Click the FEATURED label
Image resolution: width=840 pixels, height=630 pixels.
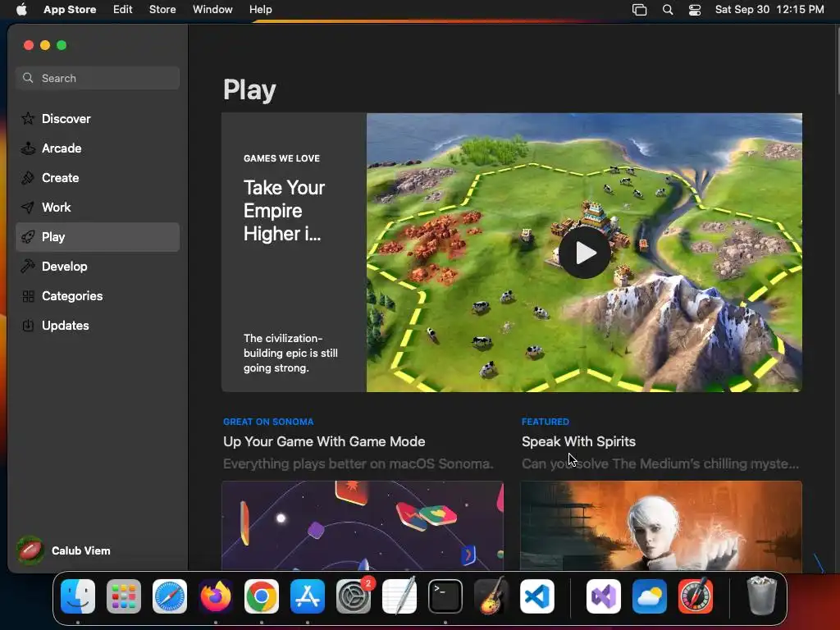click(546, 422)
